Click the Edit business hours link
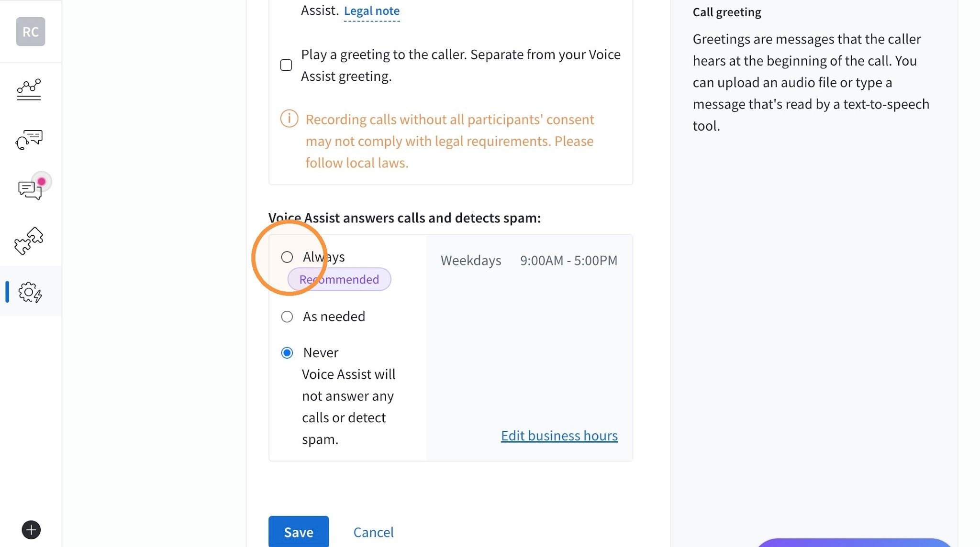This screenshot has height=547, width=980. (x=559, y=436)
